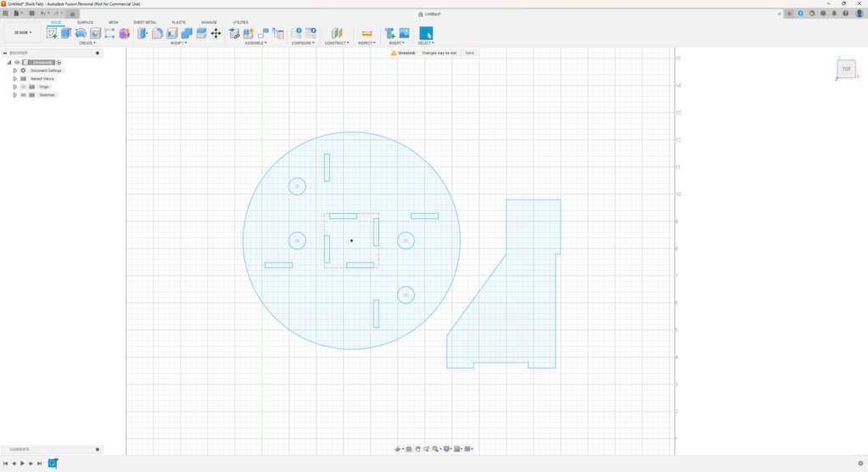Screen dimensions: 868x472
Task: Switch to the Surface tab
Action: coord(85,23)
